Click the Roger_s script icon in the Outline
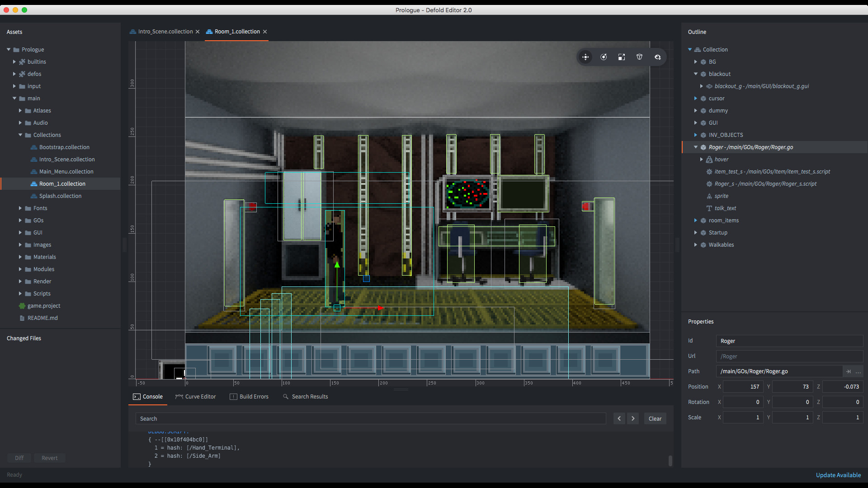Screen dimensions: 868x488 pos(708,184)
